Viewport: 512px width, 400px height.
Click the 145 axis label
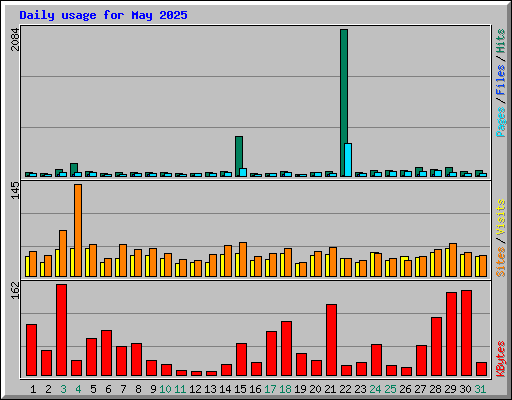point(15,191)
